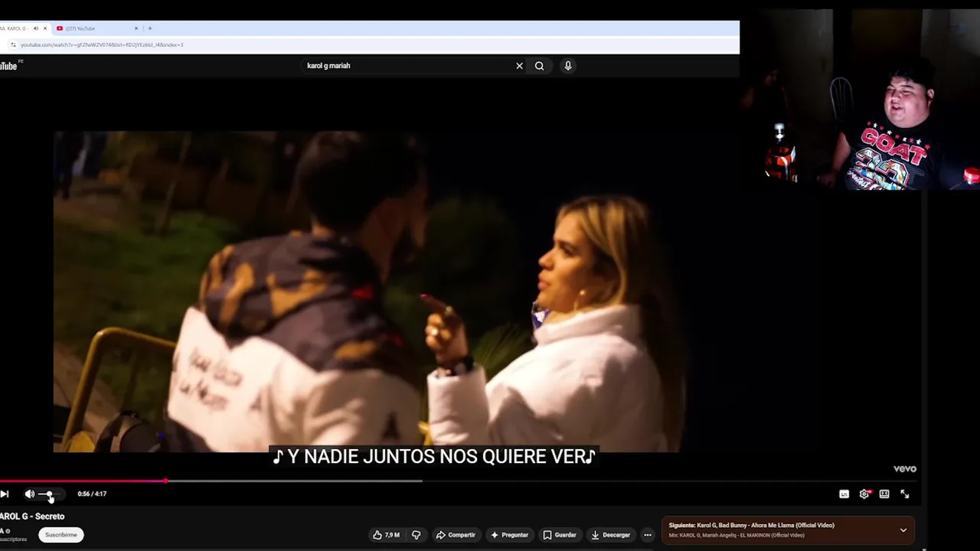The height and width of the screenshot is (551, 980).
Task: View site info icon in address bar
Action: [13, 45]
